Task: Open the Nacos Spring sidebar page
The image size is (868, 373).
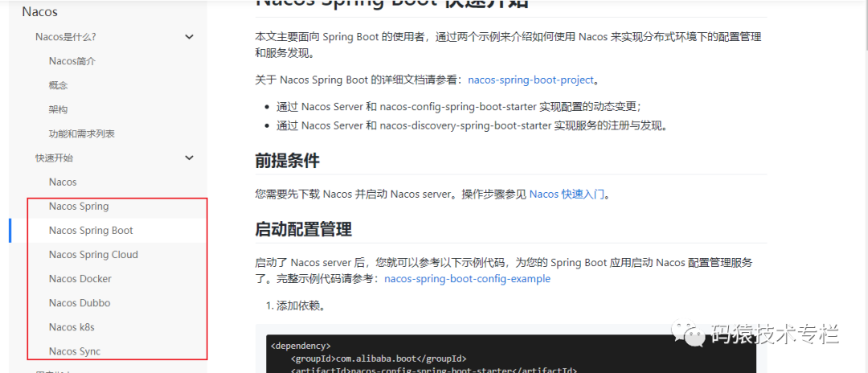Action: [79, 207]
